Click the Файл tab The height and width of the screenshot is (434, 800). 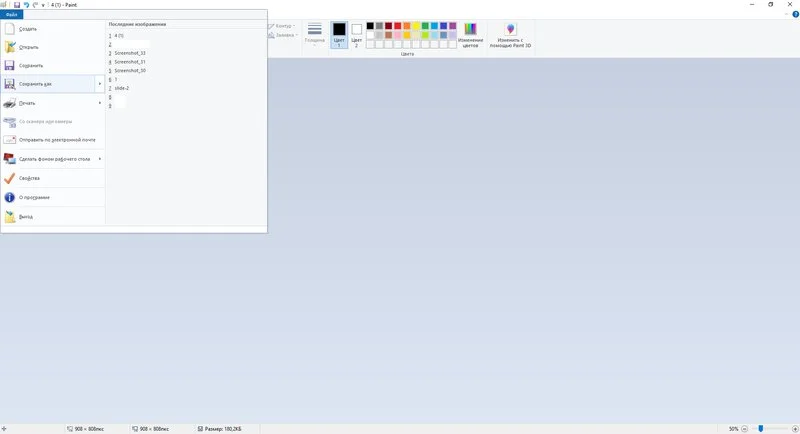point(12,14)
